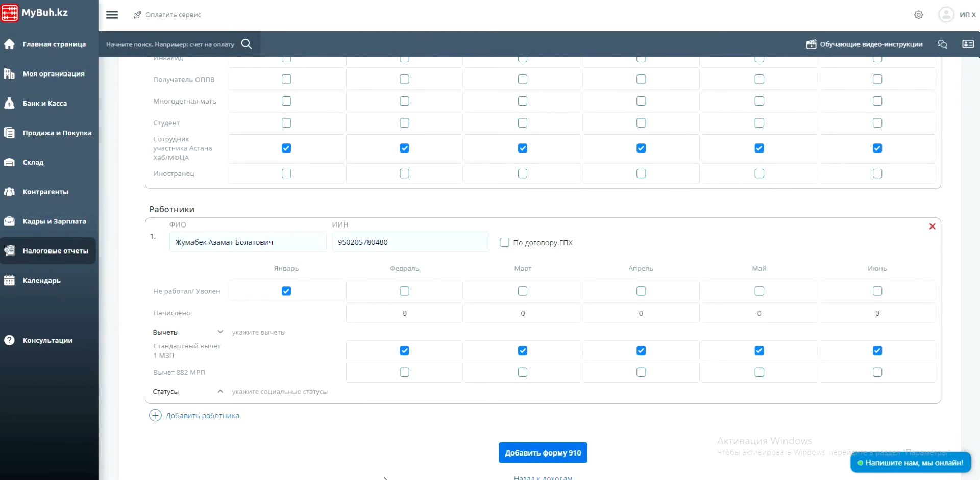Open settings gear icon in header
Image resolution: width=980 pixels, height=480 pixels.
click(919, 15)
